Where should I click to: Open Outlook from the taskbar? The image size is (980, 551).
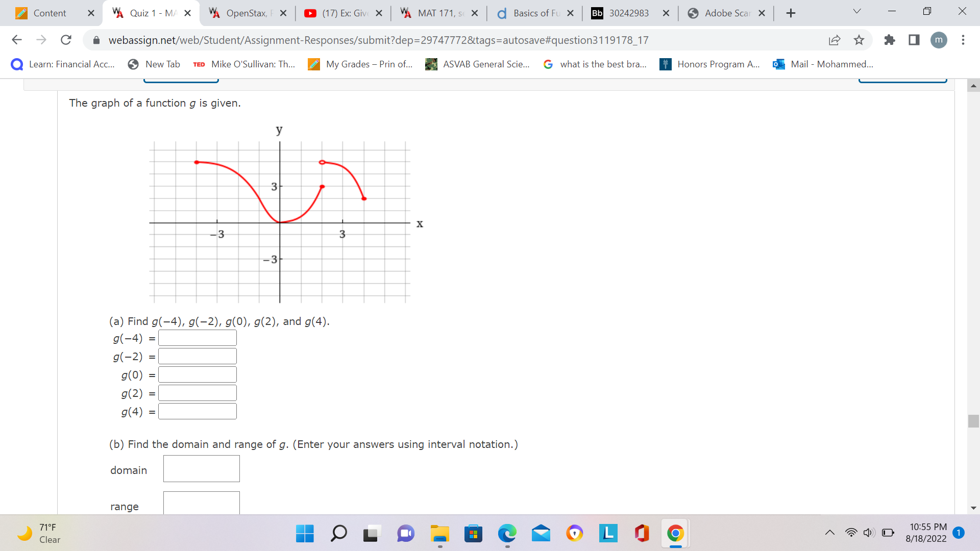click(542, 534)
